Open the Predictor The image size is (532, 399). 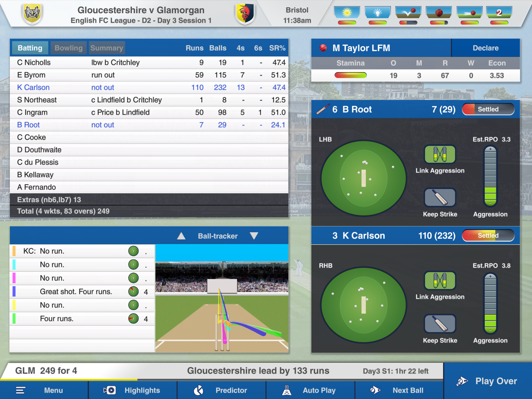(x=222, y=390)
